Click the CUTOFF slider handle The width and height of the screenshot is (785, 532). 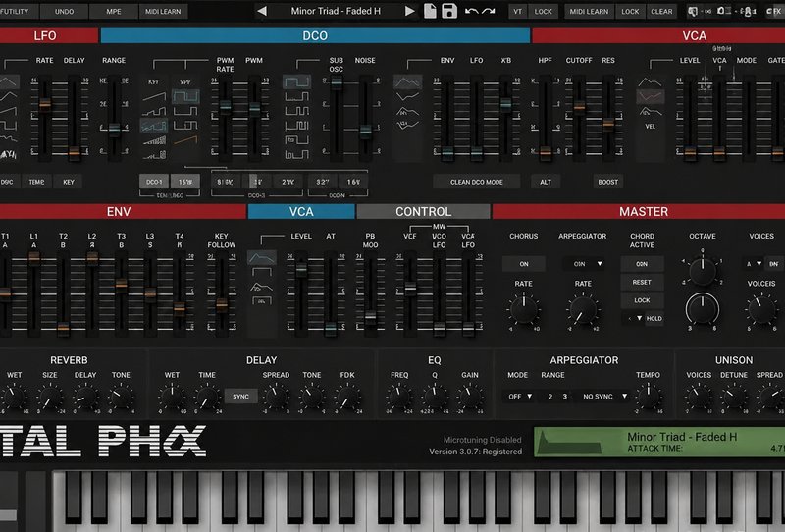click(579, 106)
